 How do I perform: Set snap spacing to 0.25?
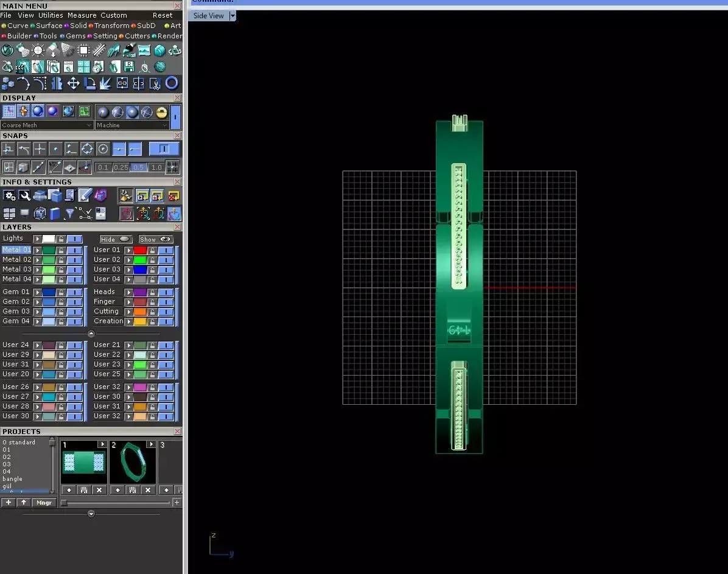pos(121,167)
